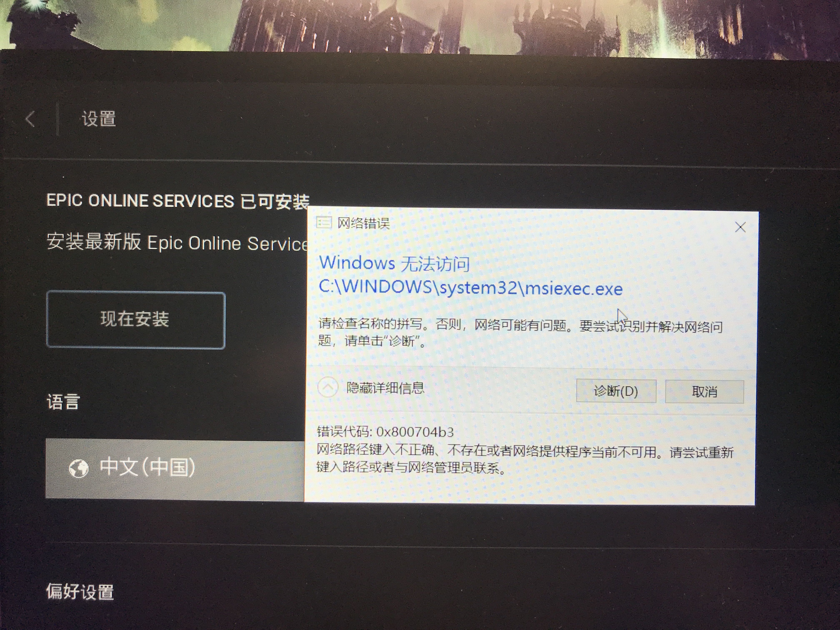Go back using the arrow beside 设置

(30, 119)
